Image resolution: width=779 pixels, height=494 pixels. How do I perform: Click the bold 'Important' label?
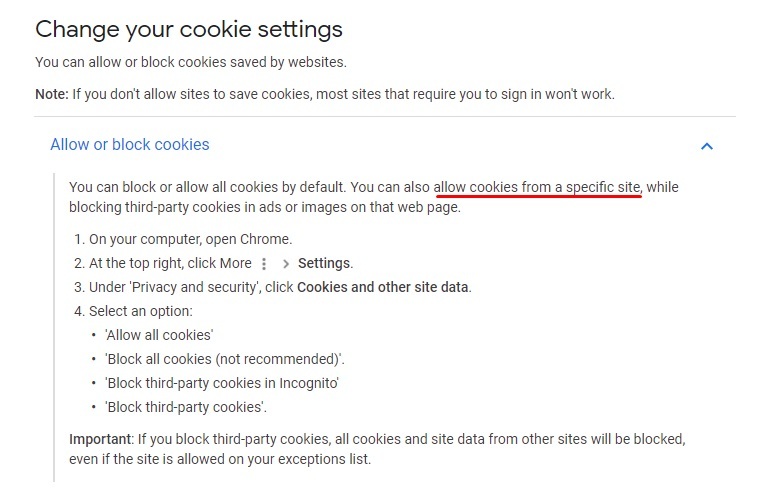pyautogui.click(x=100, y=439)
